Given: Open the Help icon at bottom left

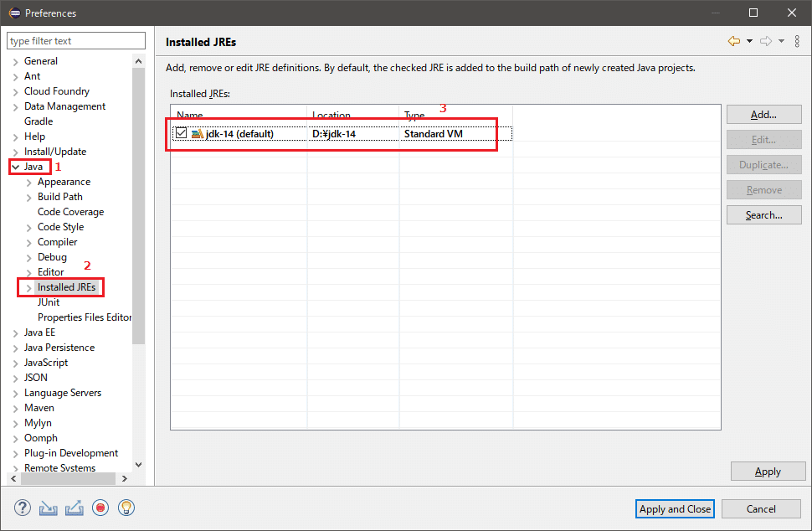Looking at the screenshot, I should pos(23,508).
